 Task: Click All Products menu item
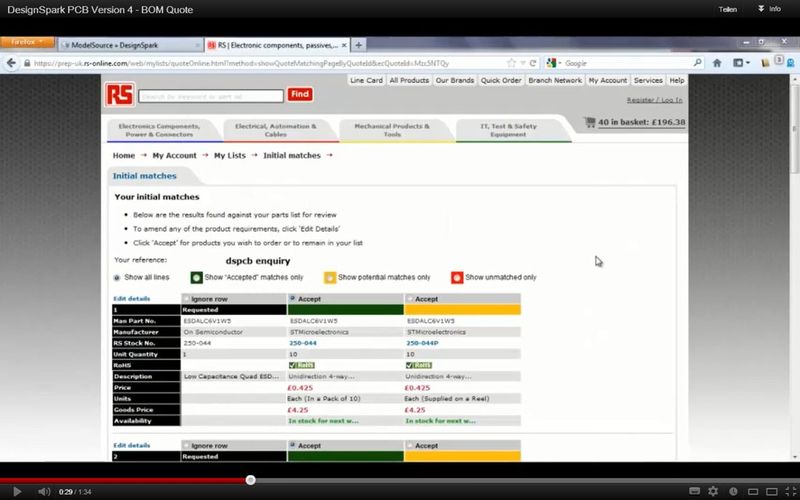pos(409,80)
